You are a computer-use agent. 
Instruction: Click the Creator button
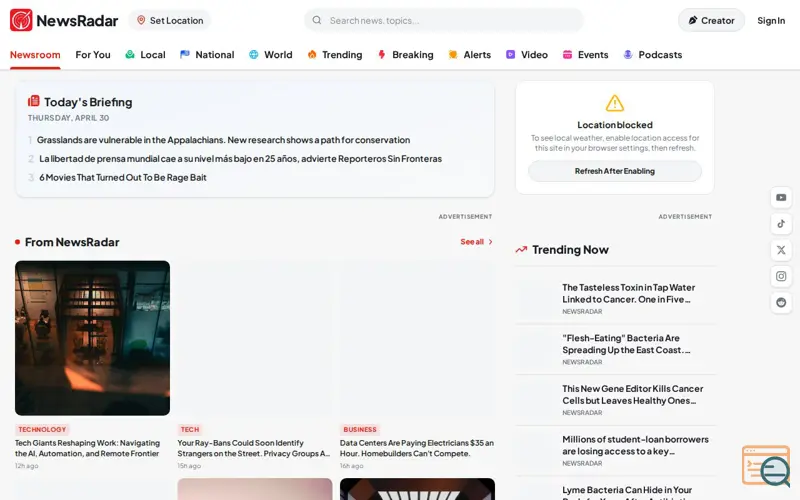711,20
